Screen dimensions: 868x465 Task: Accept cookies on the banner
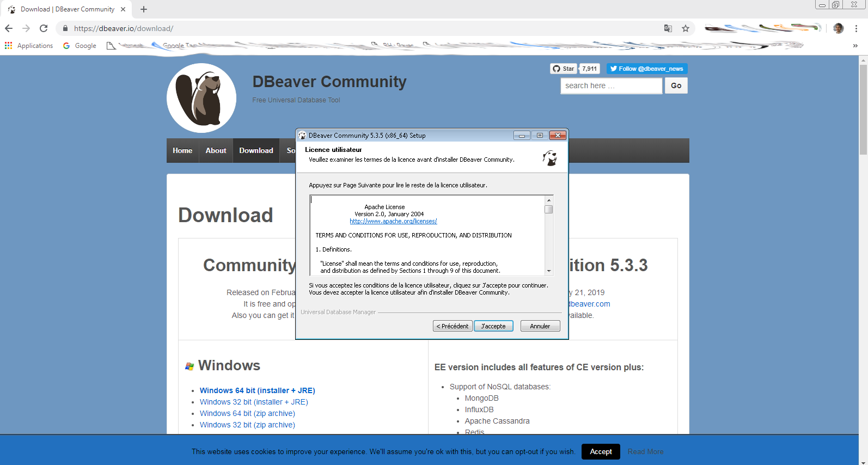click(x=601, y=451)
